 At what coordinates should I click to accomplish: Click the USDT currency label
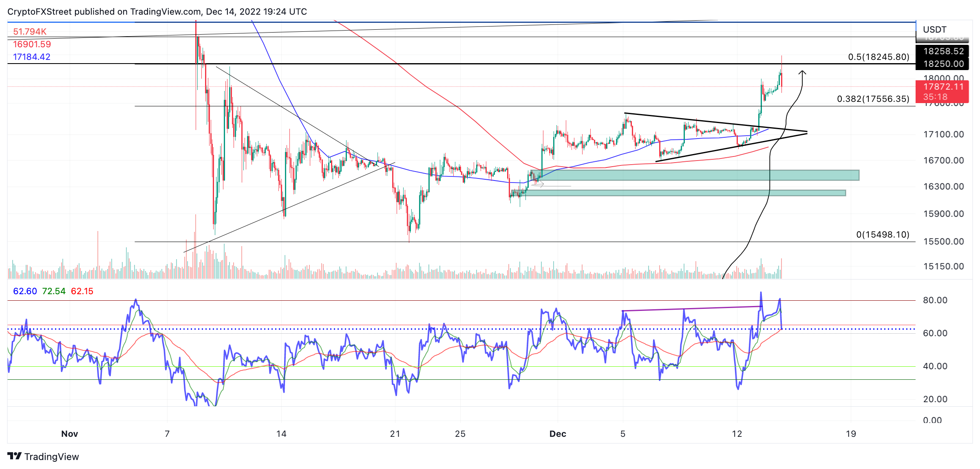(x=934, y=29)
